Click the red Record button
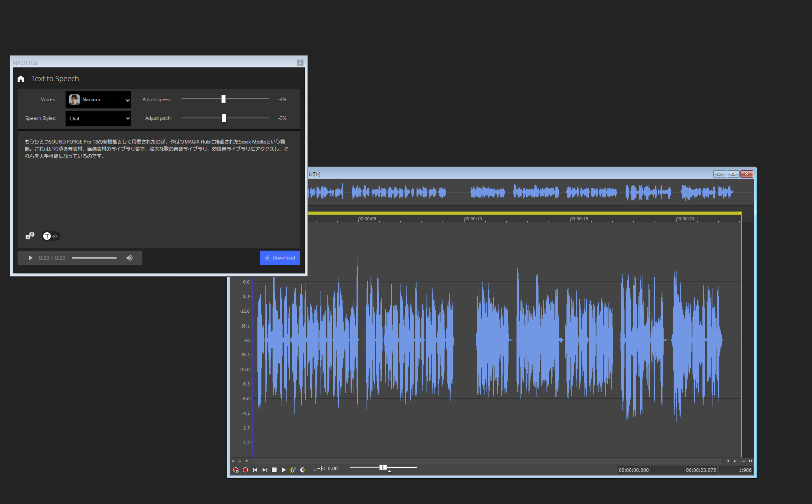812x504 pixels. [245, 470]
